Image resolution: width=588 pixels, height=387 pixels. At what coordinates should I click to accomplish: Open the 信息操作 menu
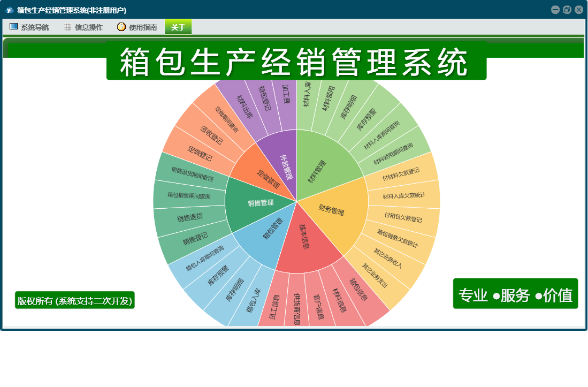[83, 27]
